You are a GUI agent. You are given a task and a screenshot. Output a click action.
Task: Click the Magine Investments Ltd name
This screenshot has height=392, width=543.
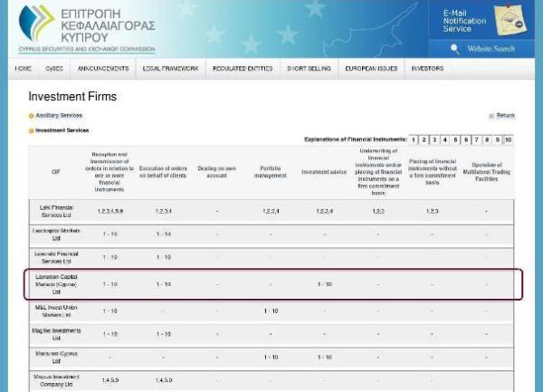coord(56,334)
